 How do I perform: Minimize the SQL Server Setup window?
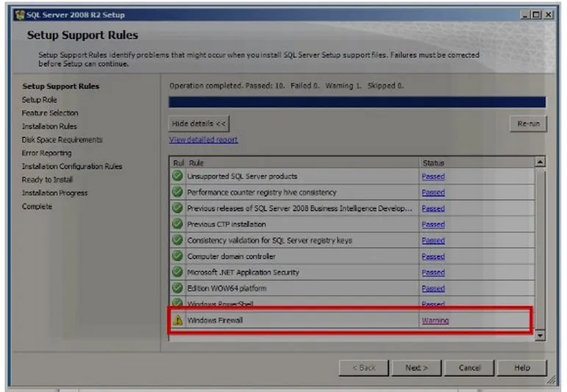tap(525, 15)
